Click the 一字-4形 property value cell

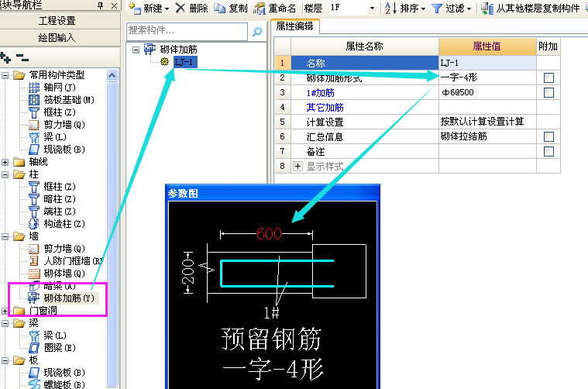[x=487, y=77]
